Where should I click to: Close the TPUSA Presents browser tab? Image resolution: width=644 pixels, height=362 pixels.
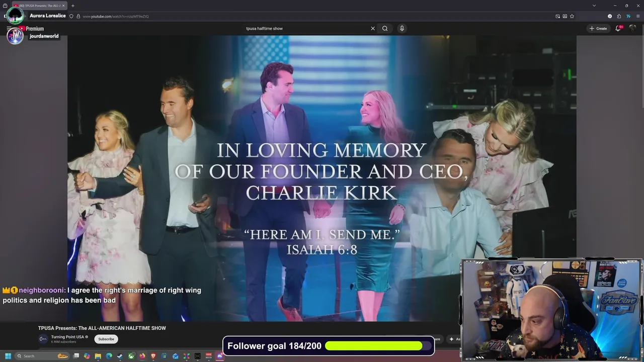pos(63,6)
